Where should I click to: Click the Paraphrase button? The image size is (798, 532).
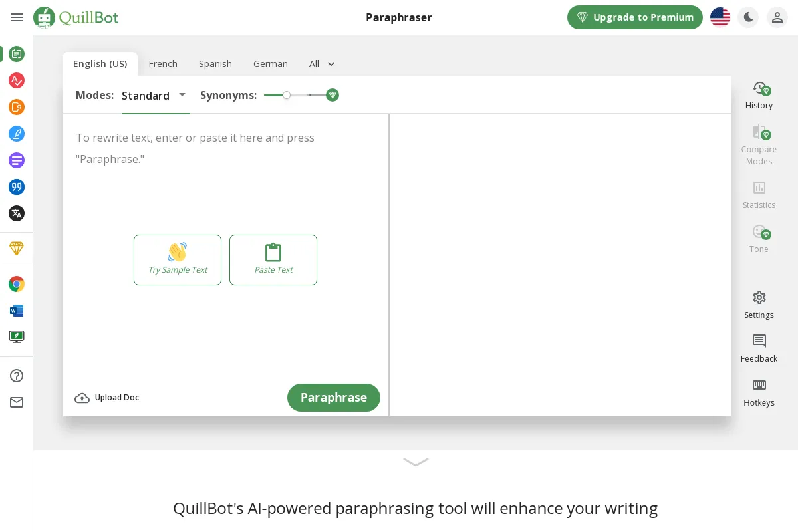[x=333, y=398]
